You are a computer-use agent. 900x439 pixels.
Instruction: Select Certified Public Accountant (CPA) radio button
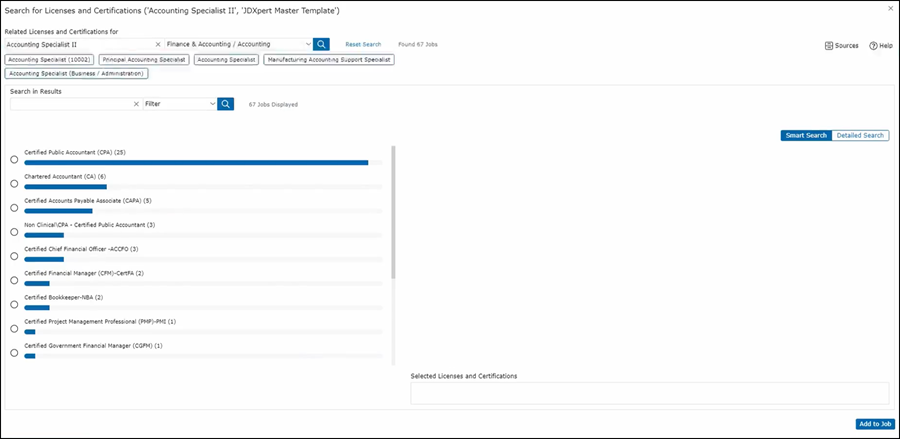[14, 159]
